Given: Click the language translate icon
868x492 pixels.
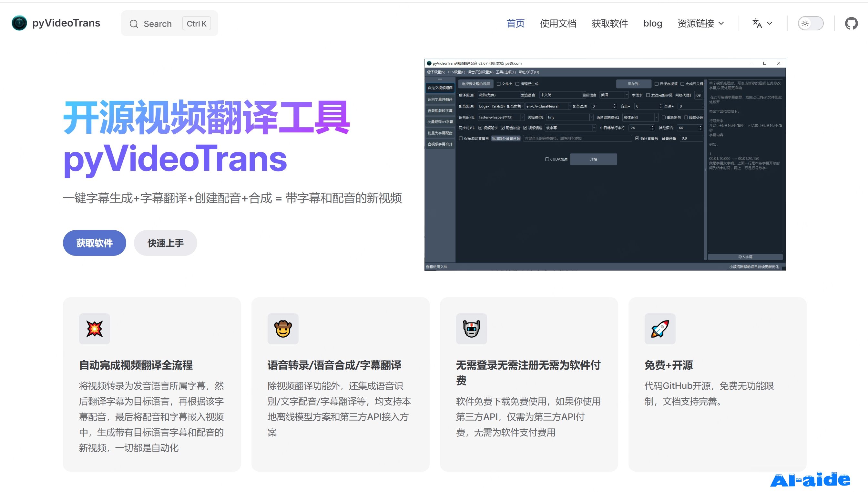Looking at the screenshot, I should coord(757,23).
